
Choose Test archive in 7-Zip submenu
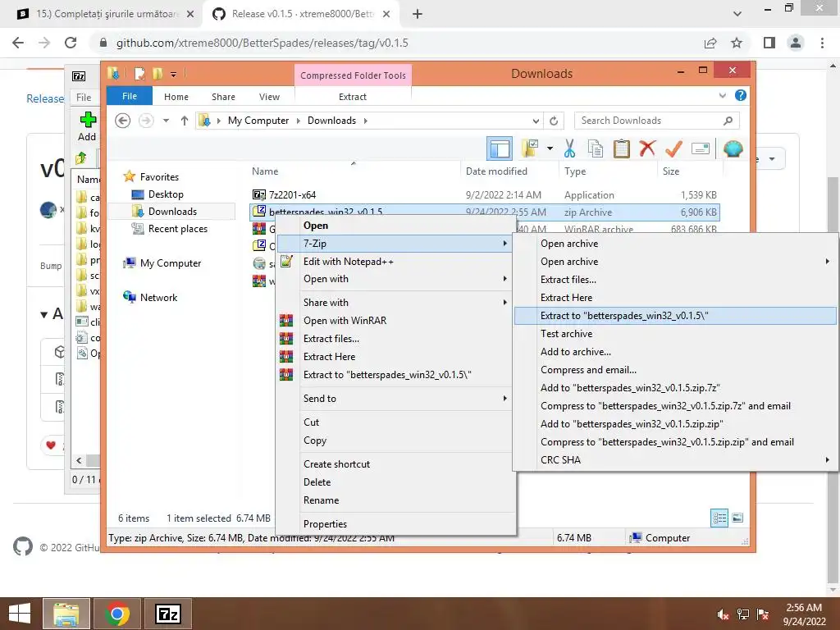(675, 334)
